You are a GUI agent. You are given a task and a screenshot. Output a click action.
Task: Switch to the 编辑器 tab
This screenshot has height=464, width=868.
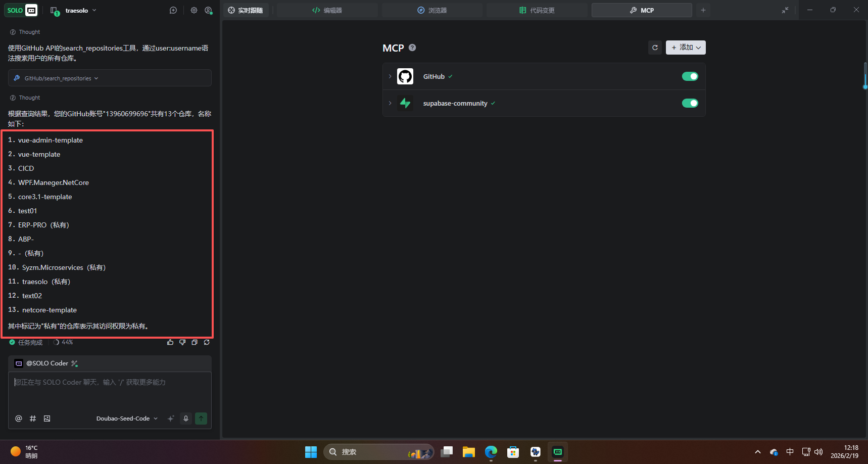point(327,10)
